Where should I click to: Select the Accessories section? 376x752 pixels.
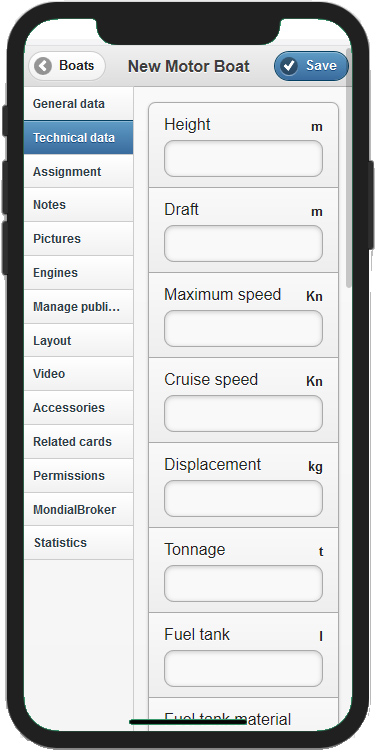click(x=79, y=408)
